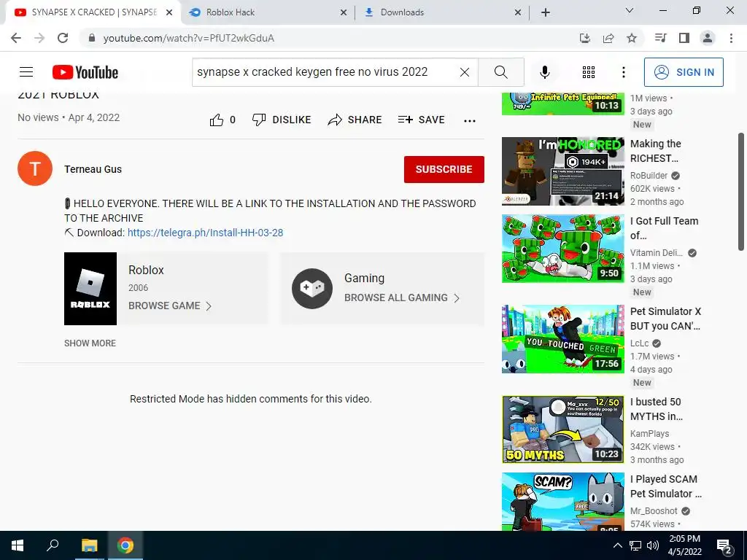
Task: Open the notification center icon
Action: coord(724,546)
